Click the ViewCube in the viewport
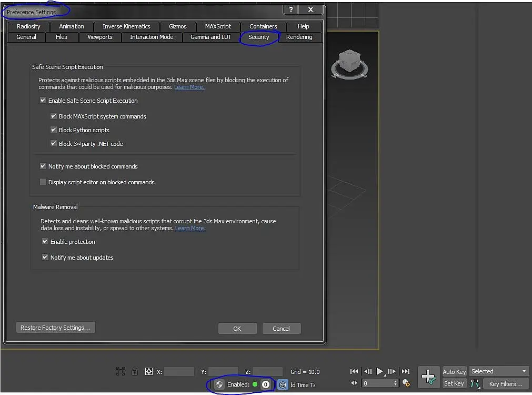This screenshot has height=395, width=532. coord(349,63)
